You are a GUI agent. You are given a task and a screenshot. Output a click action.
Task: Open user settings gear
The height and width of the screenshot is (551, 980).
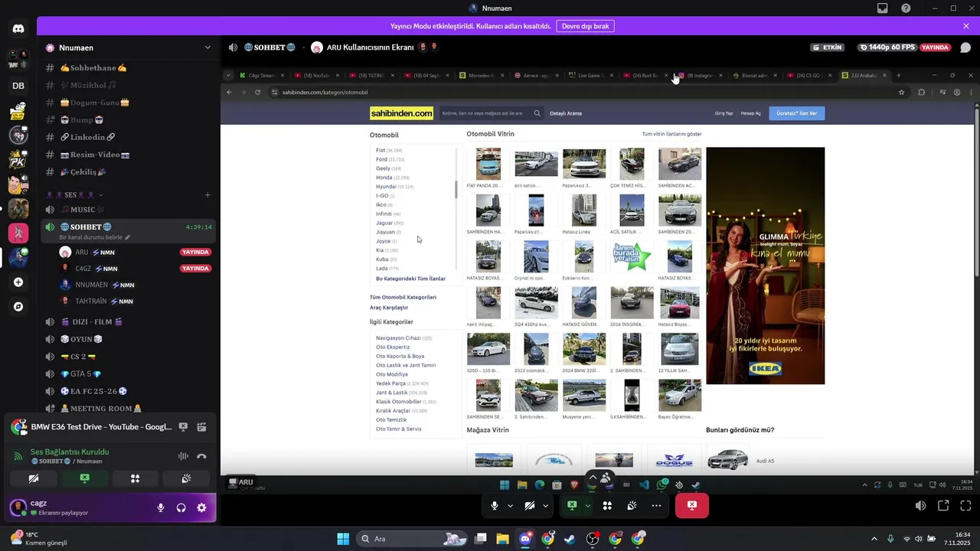pyautogui.click(x=201, y=507)
